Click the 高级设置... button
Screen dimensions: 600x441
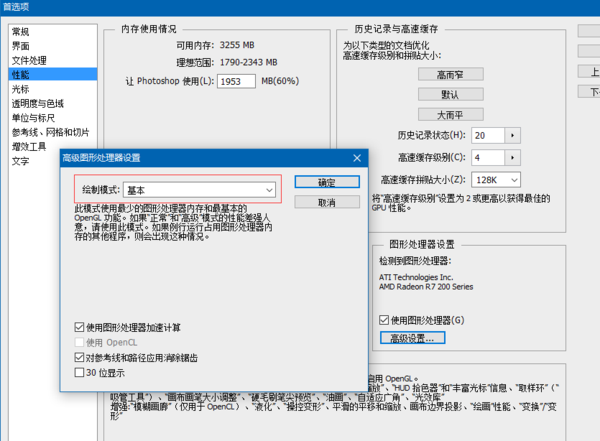(x=412, y=338)
